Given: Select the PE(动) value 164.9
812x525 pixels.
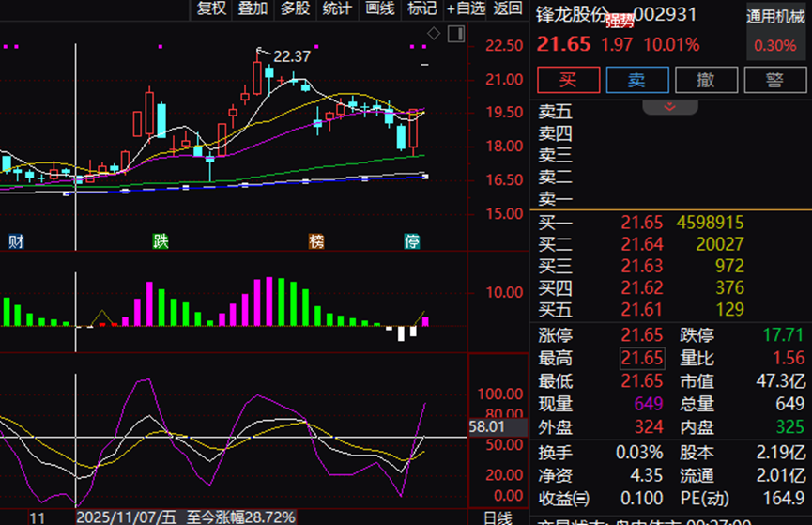Looking at the screenshot, I should pos(784,498).
